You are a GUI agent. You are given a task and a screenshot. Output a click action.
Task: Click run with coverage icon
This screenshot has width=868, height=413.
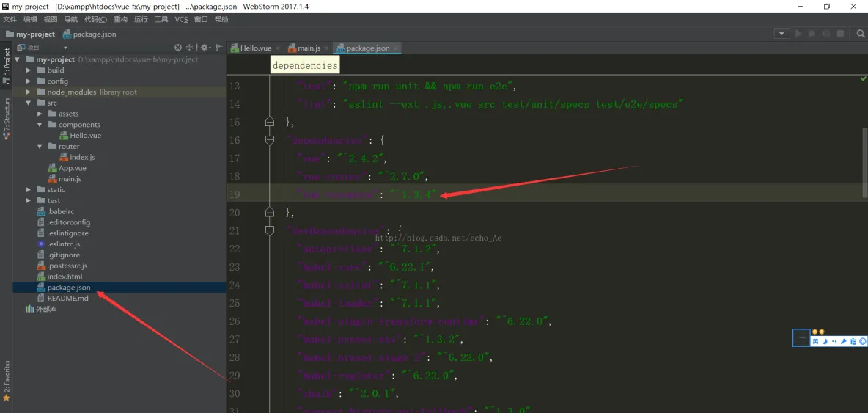(826, 34)
